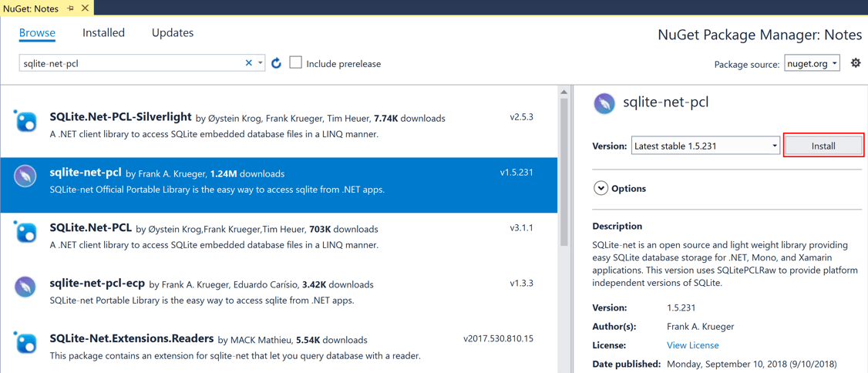Click the Description heading in details pane

pos(617,227)
